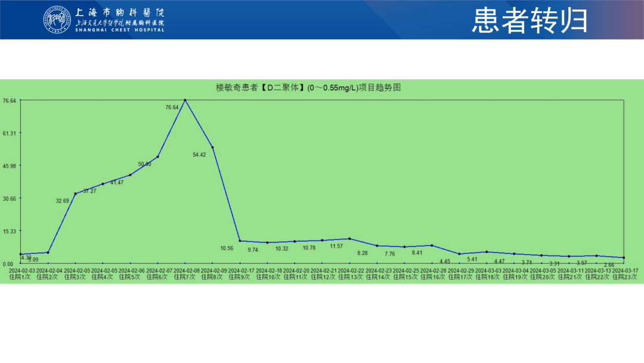Click the x-axis label 住院2次
644x363 pixels.
(x=47, y=277)
